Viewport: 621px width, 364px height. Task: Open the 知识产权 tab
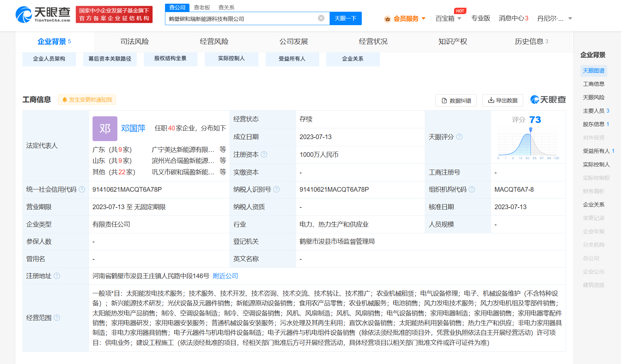pyautogui.click(x=453, y=42)
